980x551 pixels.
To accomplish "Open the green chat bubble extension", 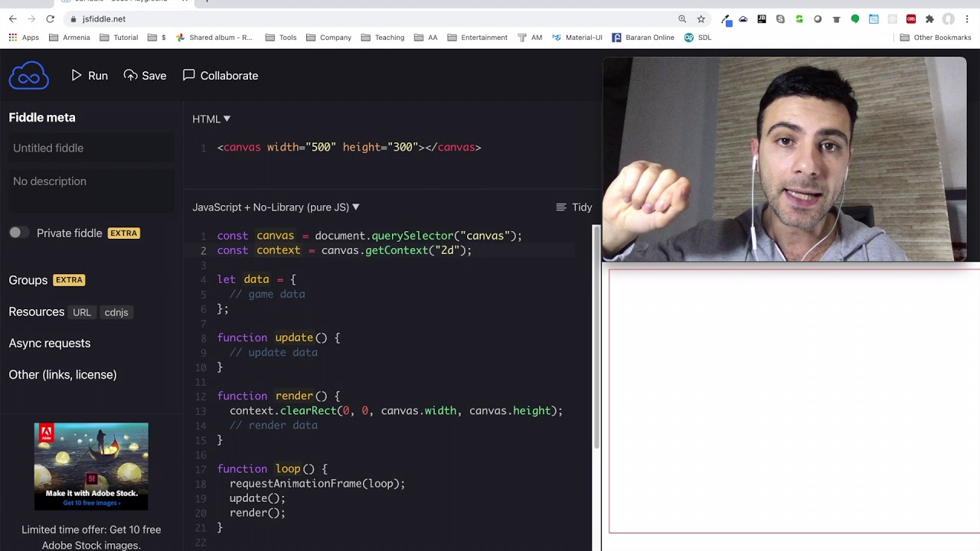I will click(x=855, y=19).
